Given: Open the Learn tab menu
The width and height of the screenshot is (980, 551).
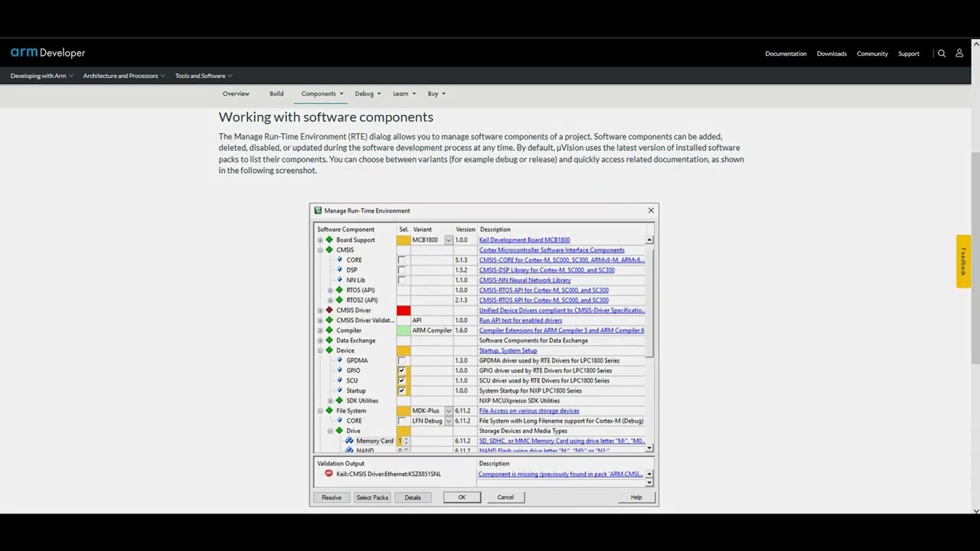Looking at the screenshot, I should click(x=404, y=94).
